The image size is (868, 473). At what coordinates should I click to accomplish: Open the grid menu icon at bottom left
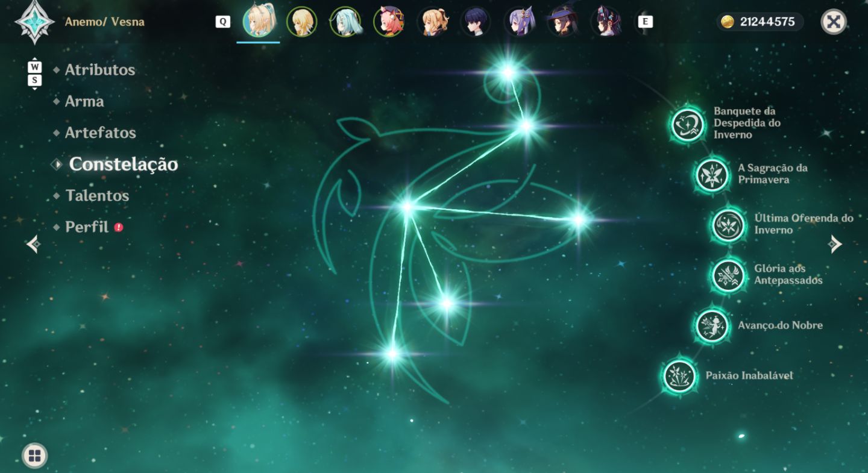(34, 456)
